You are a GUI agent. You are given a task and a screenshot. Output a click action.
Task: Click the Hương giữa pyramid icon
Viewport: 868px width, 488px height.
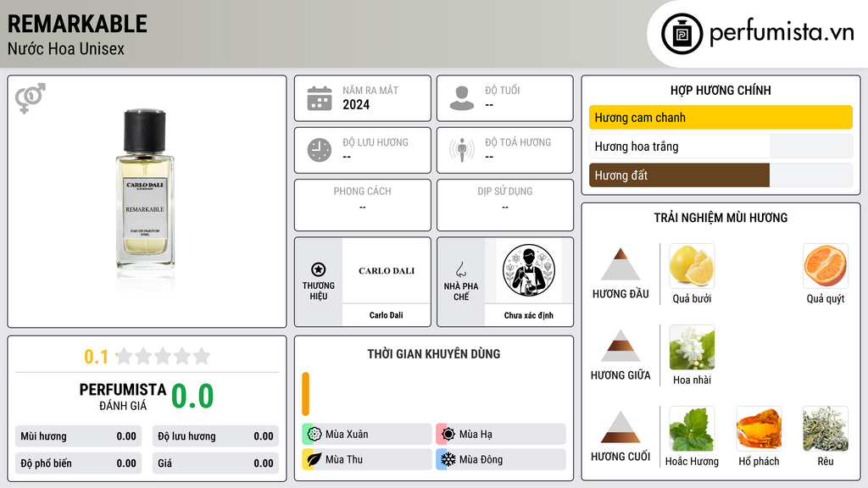(x=620, y=346)
